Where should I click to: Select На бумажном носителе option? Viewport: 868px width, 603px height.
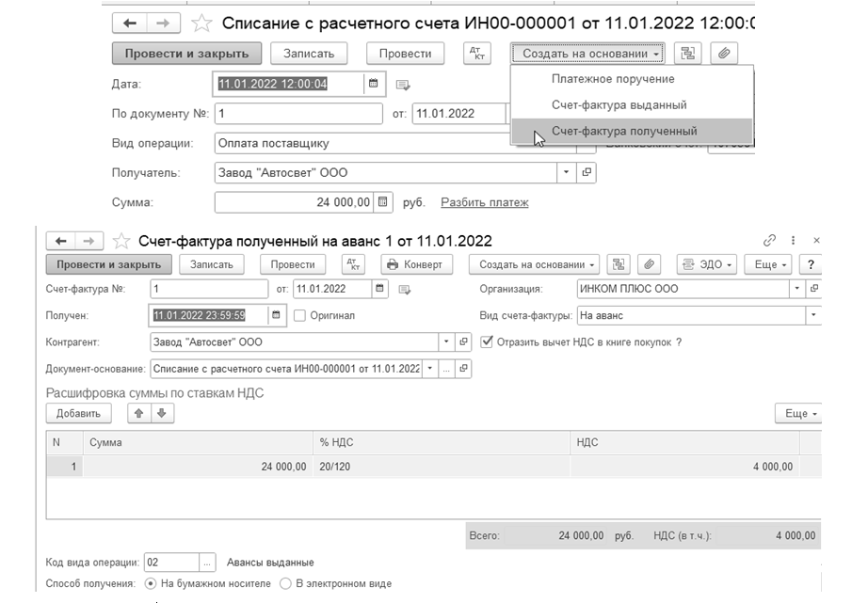(150, 583)
